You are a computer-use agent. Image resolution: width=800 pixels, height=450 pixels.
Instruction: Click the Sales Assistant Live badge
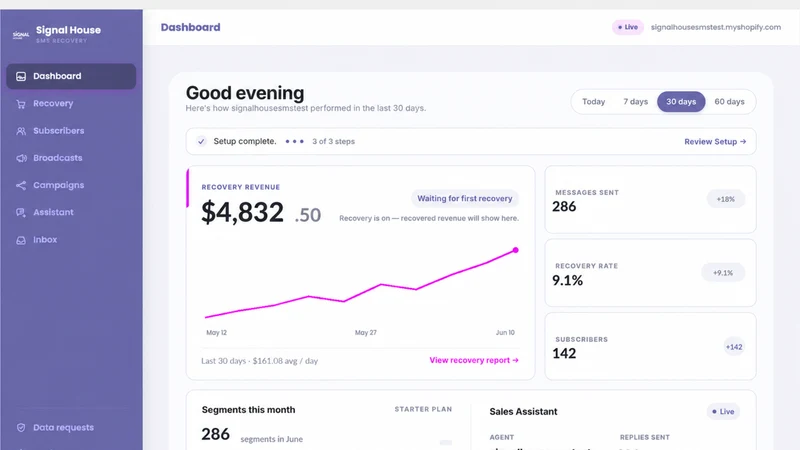tap(723, 411)
